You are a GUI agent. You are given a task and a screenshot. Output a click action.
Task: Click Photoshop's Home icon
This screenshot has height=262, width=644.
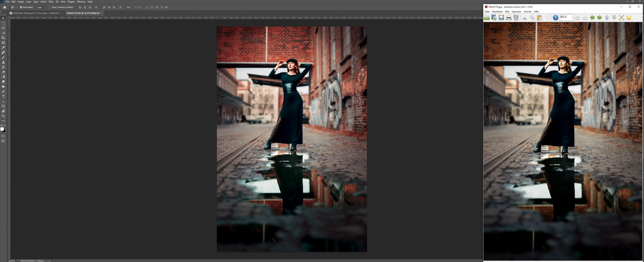[5, 7]
